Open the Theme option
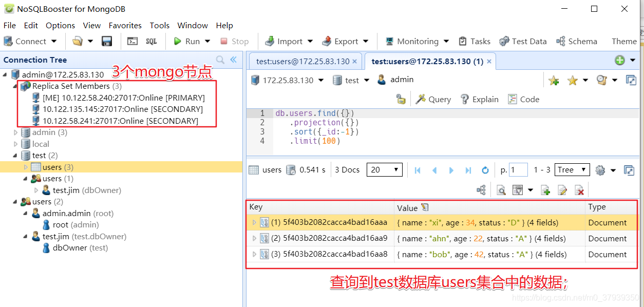The width and height of the screenshot is (644, 307). (624, 41)
